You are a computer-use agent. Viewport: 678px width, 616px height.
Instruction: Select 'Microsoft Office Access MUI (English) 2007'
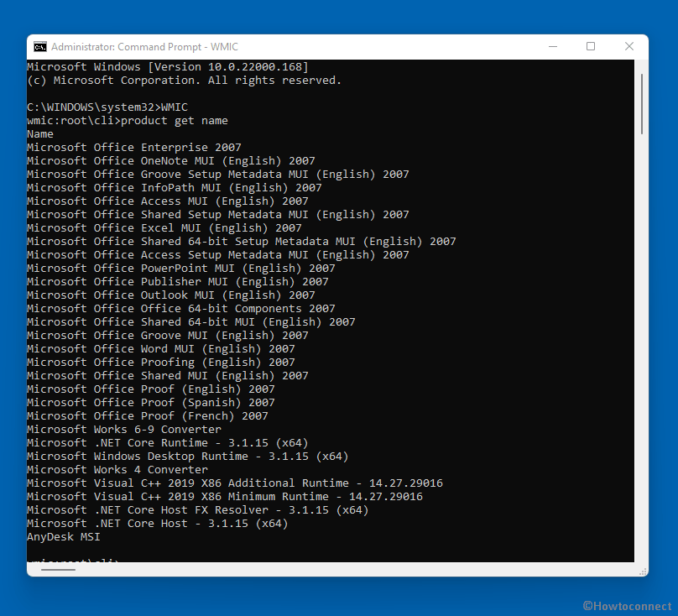[168, 201]
